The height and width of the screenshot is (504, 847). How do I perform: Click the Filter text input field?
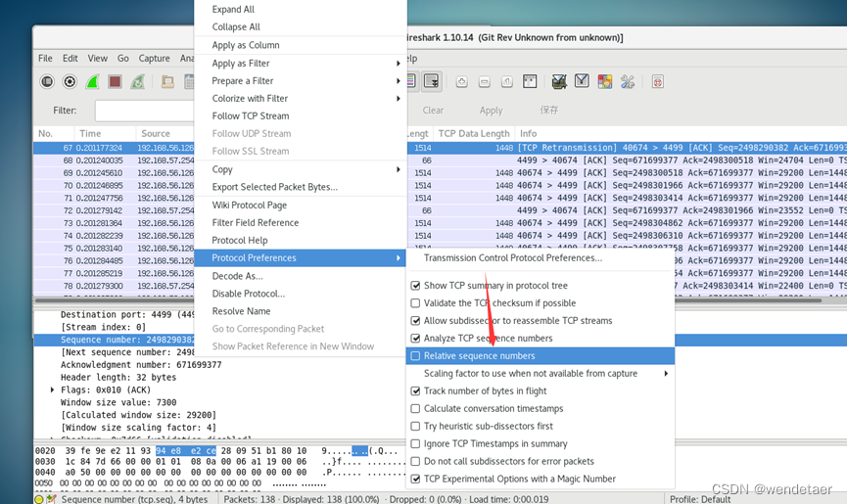point(145,111)
